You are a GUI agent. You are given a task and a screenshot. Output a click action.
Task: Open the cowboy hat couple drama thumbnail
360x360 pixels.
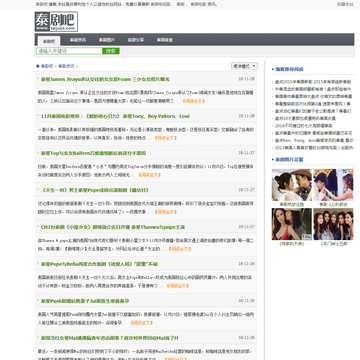(292, 185)
